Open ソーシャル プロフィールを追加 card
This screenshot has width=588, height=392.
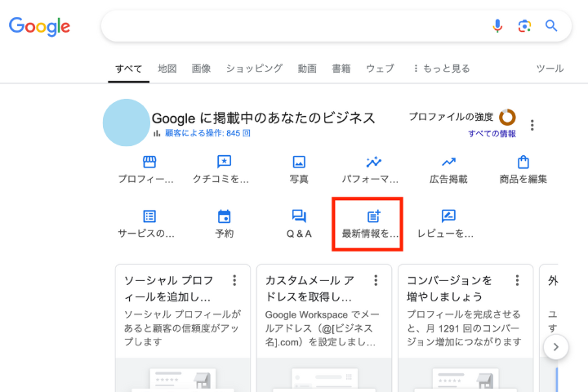coord(183,328)
